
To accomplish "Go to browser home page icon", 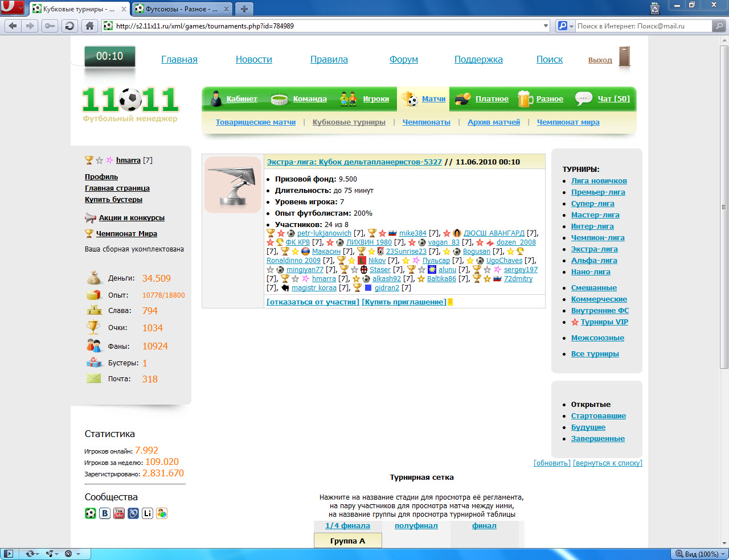I will (89, 26).
